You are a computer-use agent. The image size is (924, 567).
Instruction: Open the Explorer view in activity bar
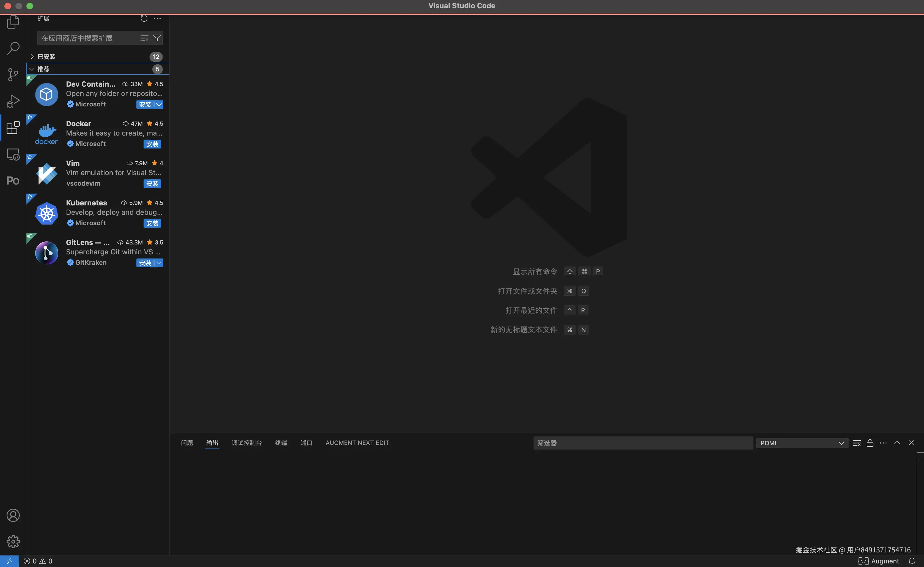point(13,22)
